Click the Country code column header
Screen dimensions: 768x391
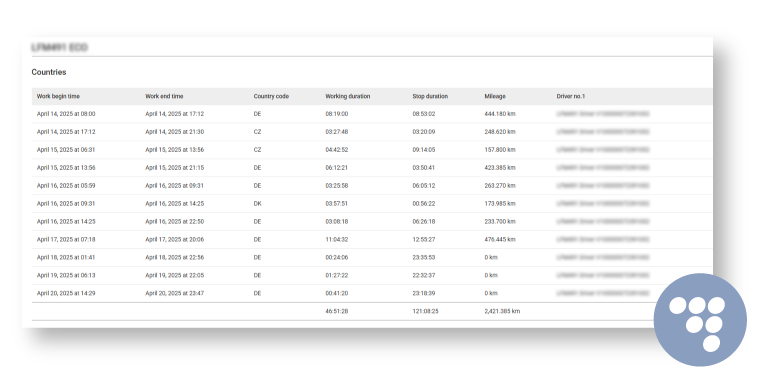pos(271,97)
